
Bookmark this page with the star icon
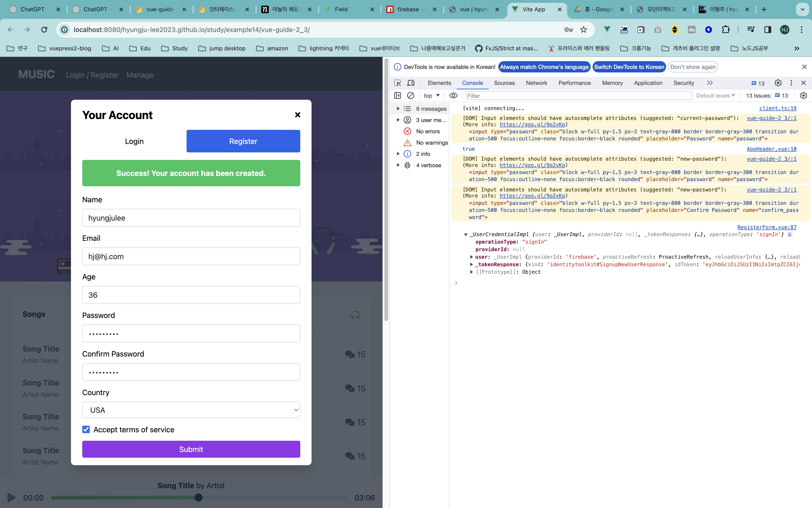click(x=584, y=30)
